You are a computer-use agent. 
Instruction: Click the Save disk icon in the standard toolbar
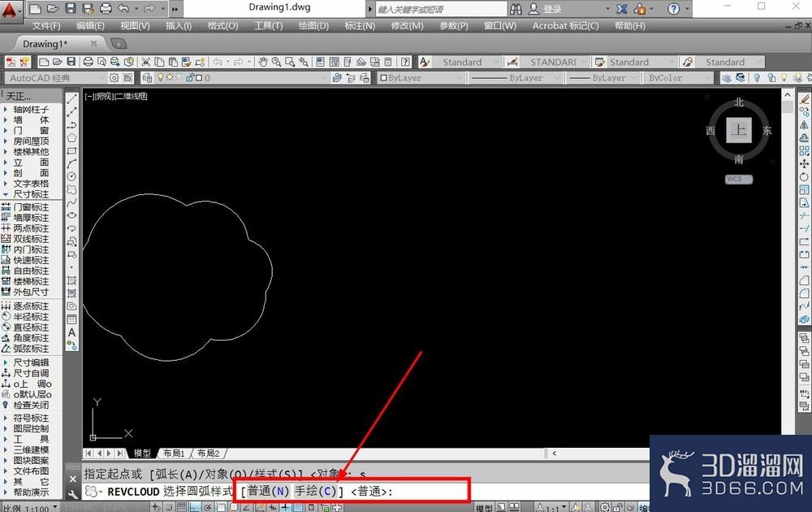(71, 63)
